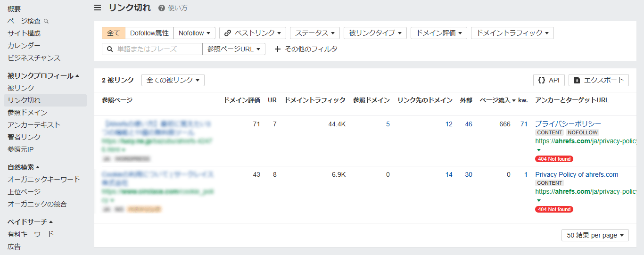
Task: Click the export download icon
Action: click(577, 80)
